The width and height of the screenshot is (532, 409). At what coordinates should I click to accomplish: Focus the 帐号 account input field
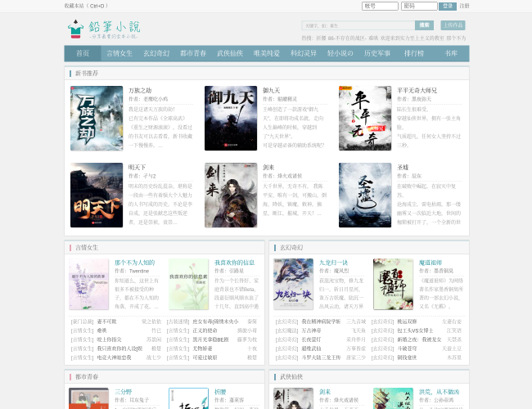[x=380, y=6]
